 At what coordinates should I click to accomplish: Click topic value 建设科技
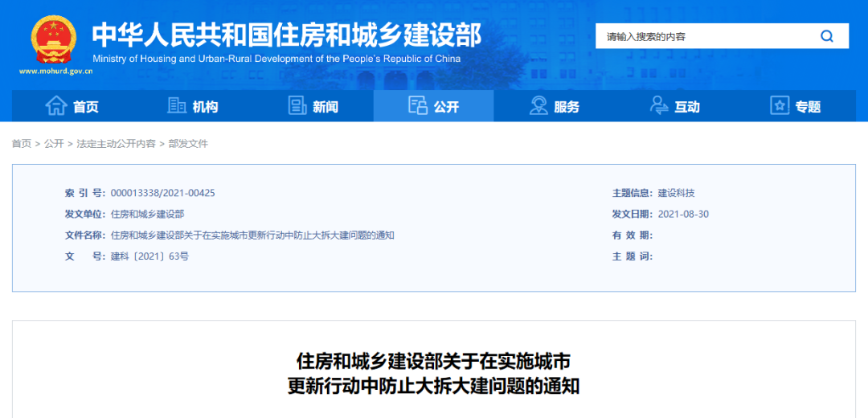677,193
